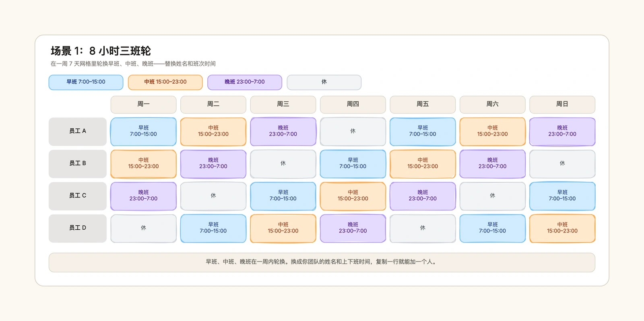Click the subtitle about 7 天网格
Screen dimensions: 644x321
[x=133, y=64]
